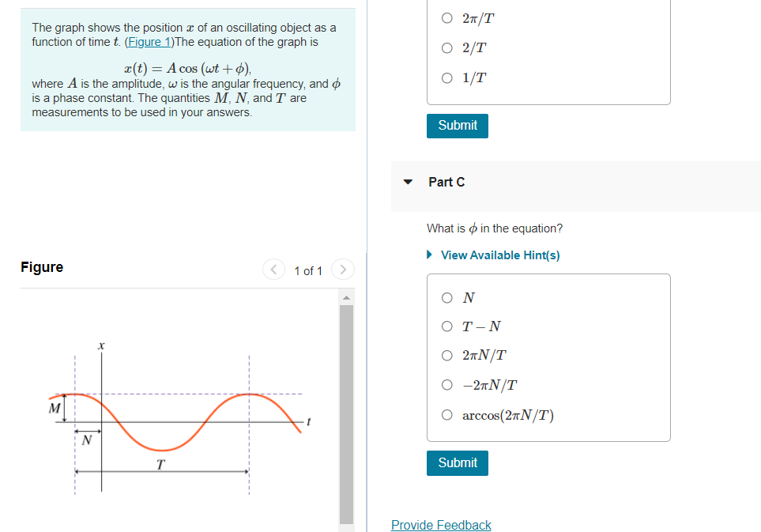Click the hint disclosure triangle icon
Viewport: 761px width, 532px height.
pyautogui.click(x=429, y=255)
